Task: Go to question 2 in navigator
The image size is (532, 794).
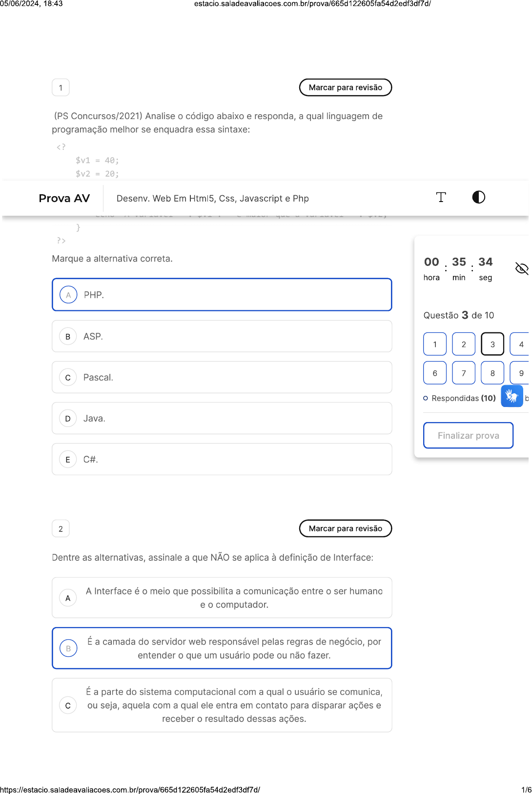Action: [x=464, y=344]
